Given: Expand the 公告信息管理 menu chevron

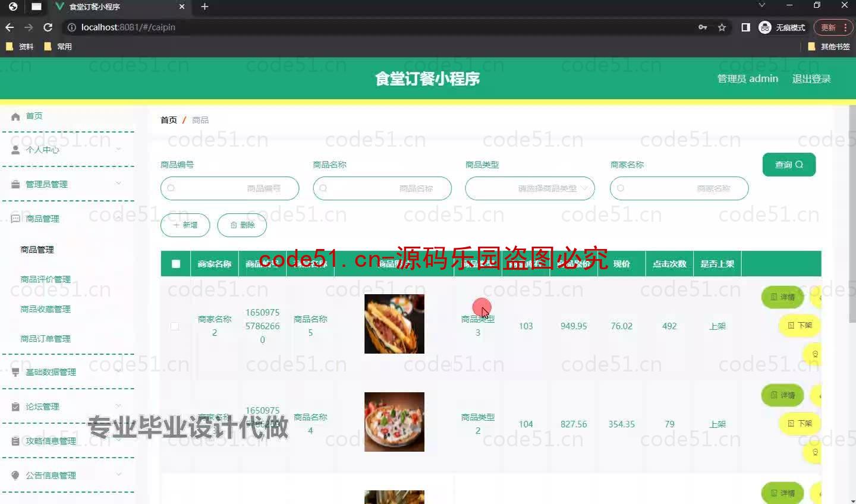Looking at the screenshot, I should point(118,475).
